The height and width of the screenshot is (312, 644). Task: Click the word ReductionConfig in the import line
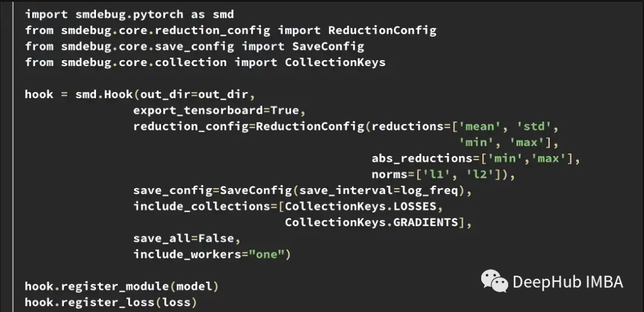click(x=382, y=30)
